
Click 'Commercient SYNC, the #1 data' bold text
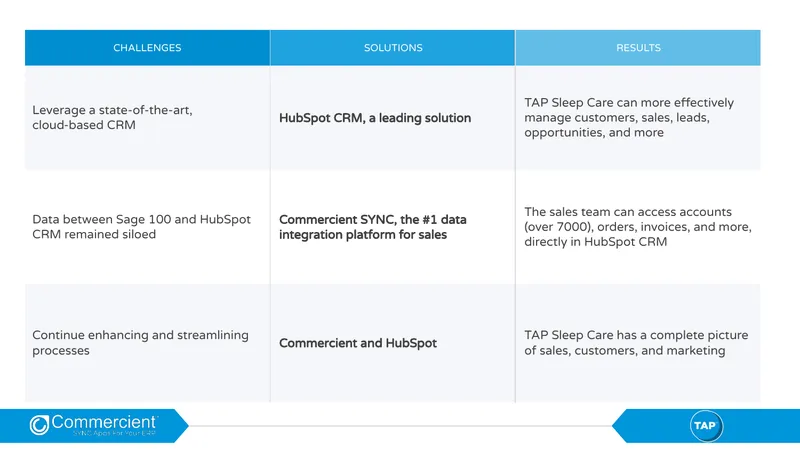click(372, 219)
